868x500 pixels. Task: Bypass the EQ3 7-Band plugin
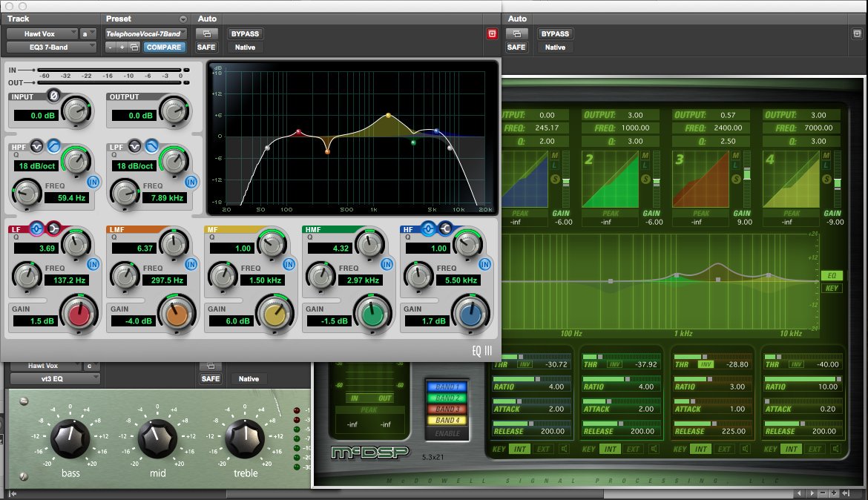(245, 34)
